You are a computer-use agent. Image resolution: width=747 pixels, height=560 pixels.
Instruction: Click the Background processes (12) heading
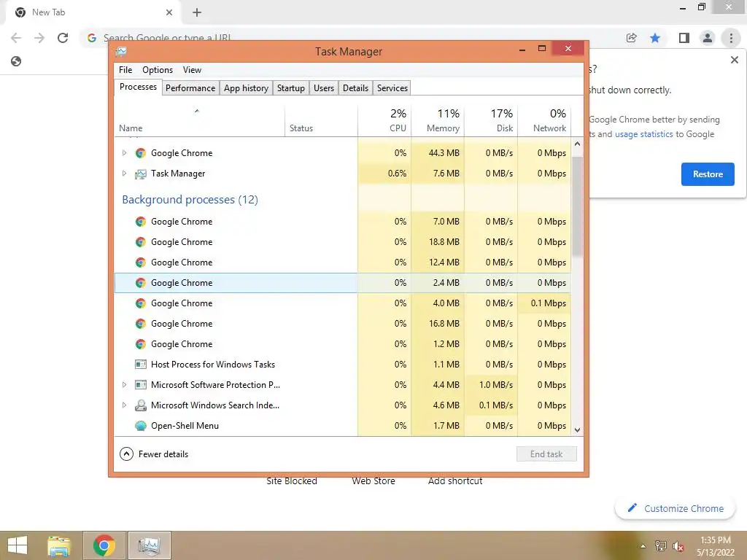pyautogui.click(x=190, y=200)
